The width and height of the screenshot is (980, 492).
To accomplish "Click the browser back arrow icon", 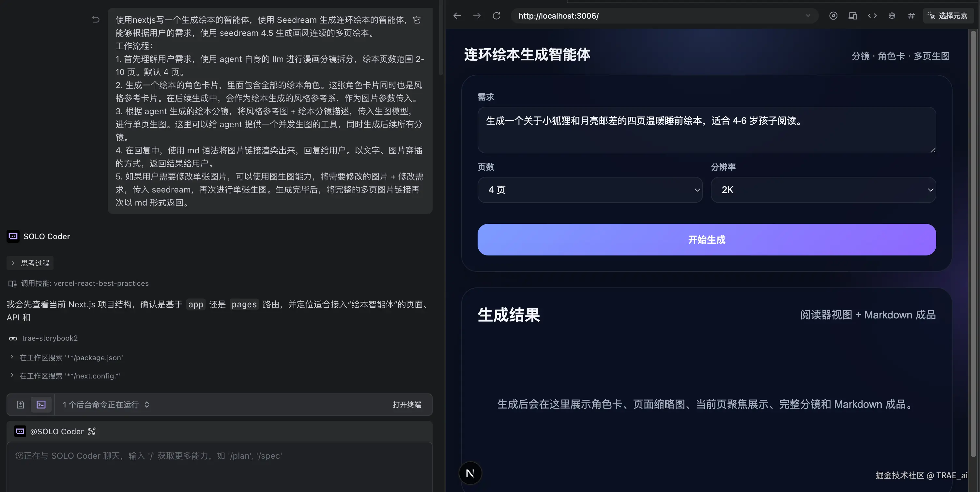I will tap(457, 16).
